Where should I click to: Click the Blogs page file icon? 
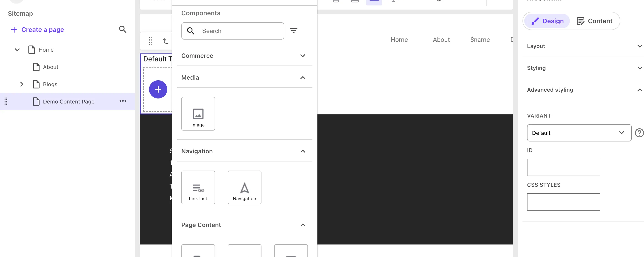(36, 84)
